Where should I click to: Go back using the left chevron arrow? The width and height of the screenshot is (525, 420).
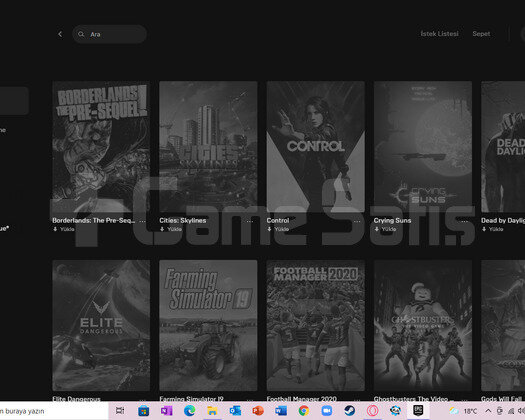tap(60, 34)
